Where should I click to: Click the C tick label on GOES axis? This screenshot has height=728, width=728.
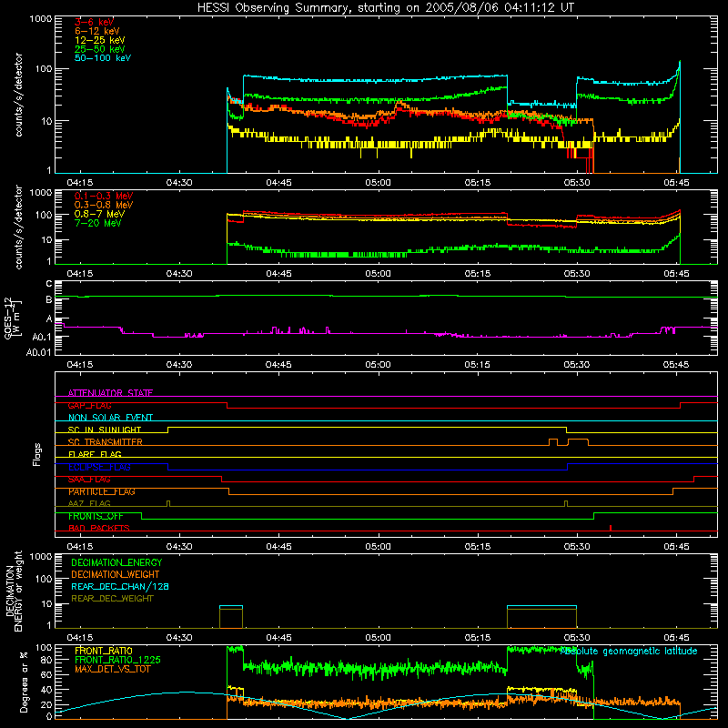[49, 284]
